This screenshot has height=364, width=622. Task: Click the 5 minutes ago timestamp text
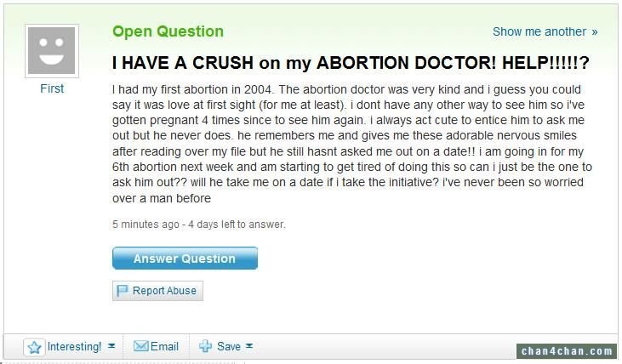click(146, 225)
